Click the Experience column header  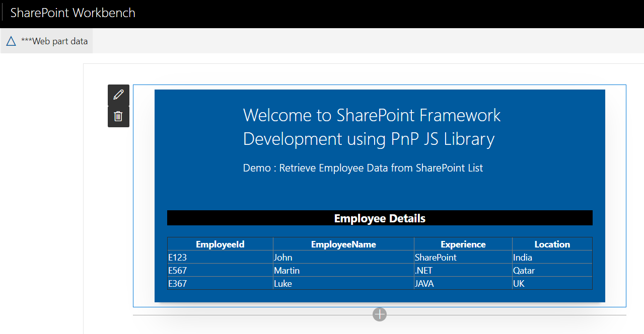click(463, 244)
